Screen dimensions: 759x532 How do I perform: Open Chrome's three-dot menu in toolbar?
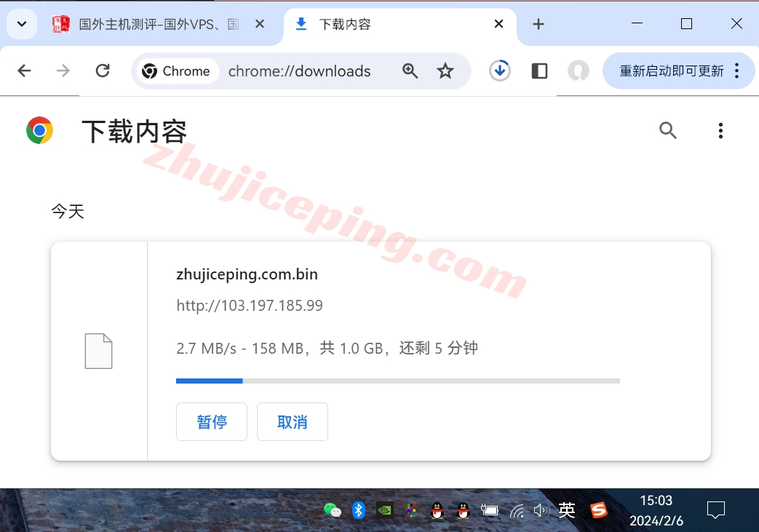tap(736, 71)
